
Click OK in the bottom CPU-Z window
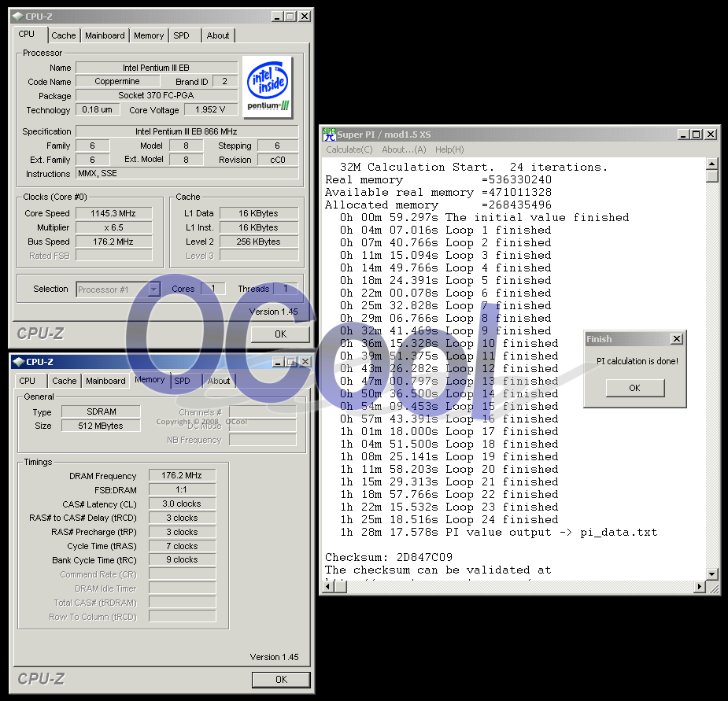tap(281, 680)
